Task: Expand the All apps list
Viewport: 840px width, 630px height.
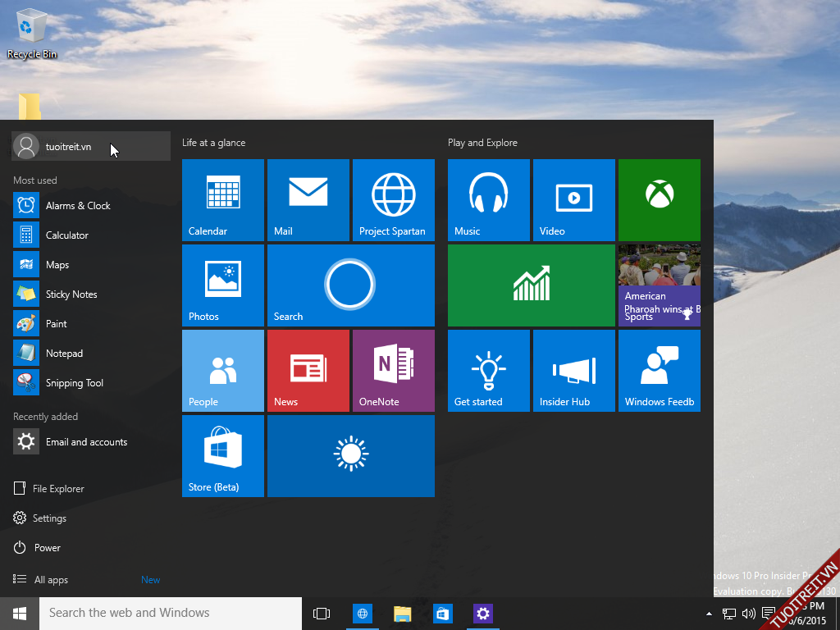Action: tap(51, 580)
